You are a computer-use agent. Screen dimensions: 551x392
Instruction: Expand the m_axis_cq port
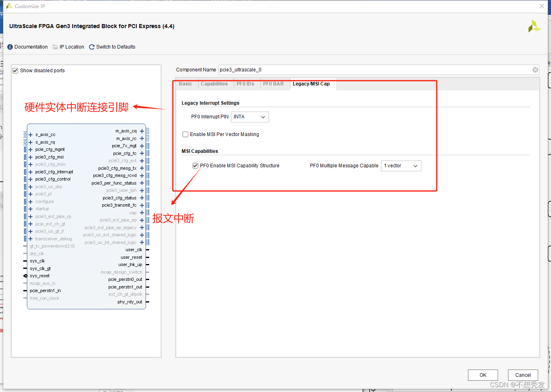(142, 131)
